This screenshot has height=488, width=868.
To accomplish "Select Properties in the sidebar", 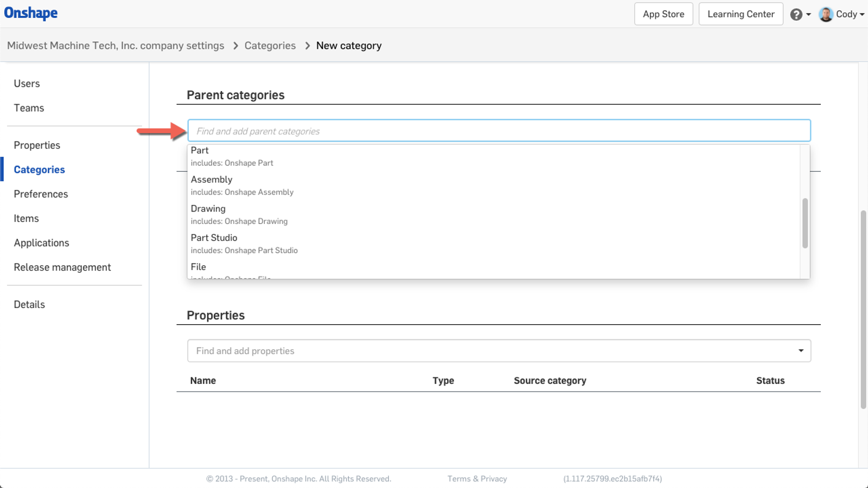I will 37,145.
